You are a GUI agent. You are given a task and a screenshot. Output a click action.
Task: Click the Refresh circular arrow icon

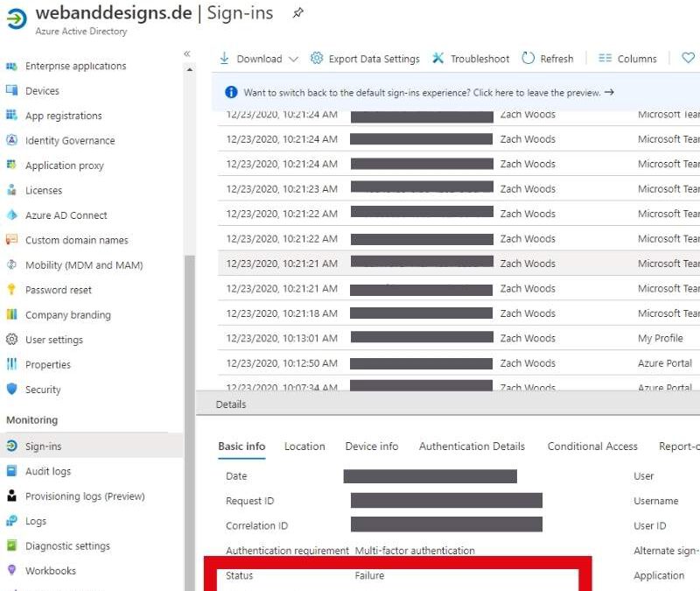click(x=528, y=58)
